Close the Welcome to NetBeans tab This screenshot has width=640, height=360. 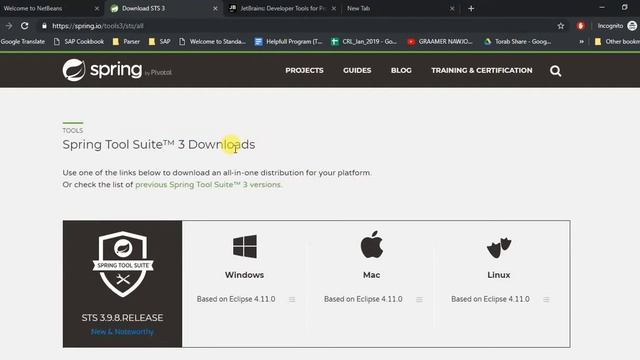coord(97,8)
